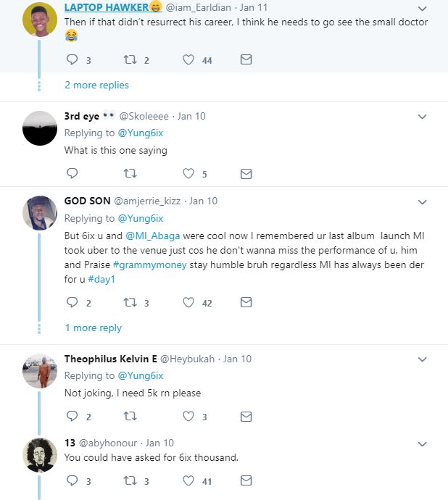Like Theophilus Kelvin E's 5k tweet

click(x=189, y=416)
